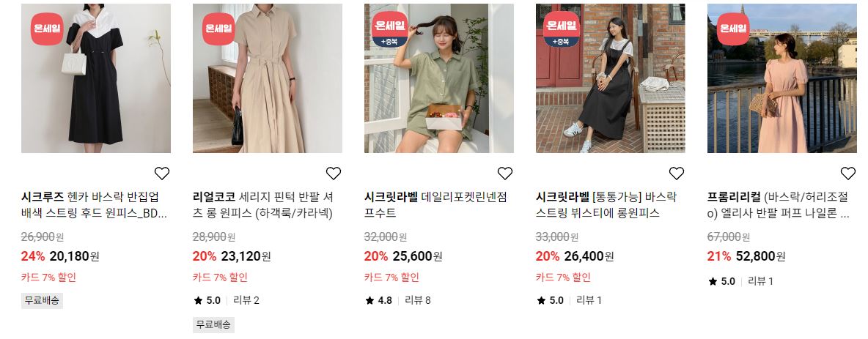868x339 pixels.
Task: Like the 바스락 스트링 뷔스티에 롱원피스 heart
Action: (x=677, y=173)
